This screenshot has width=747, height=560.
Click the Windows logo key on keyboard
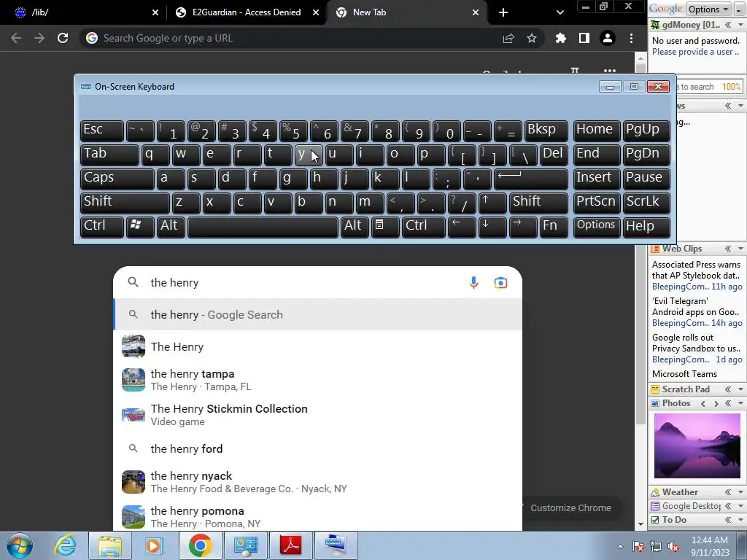point(140,227)
